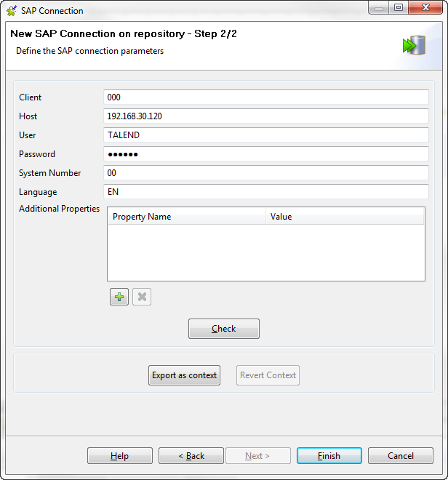Viewport: 448px width, 480px height.
Task: Cancel the SAP connection wizard
Action: 401,456
